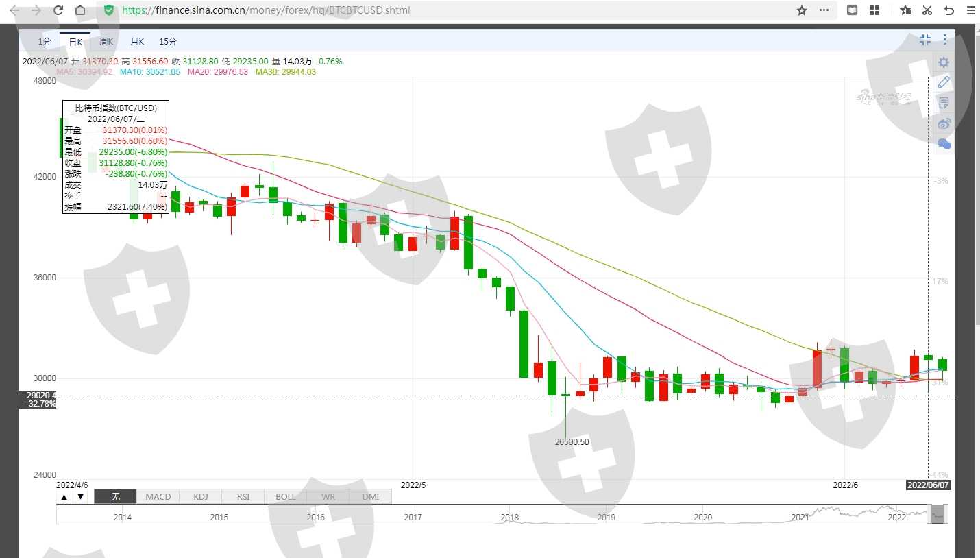Click the MA30 legend label
This screenshot has height=558, width=980.
click(286, 71)
